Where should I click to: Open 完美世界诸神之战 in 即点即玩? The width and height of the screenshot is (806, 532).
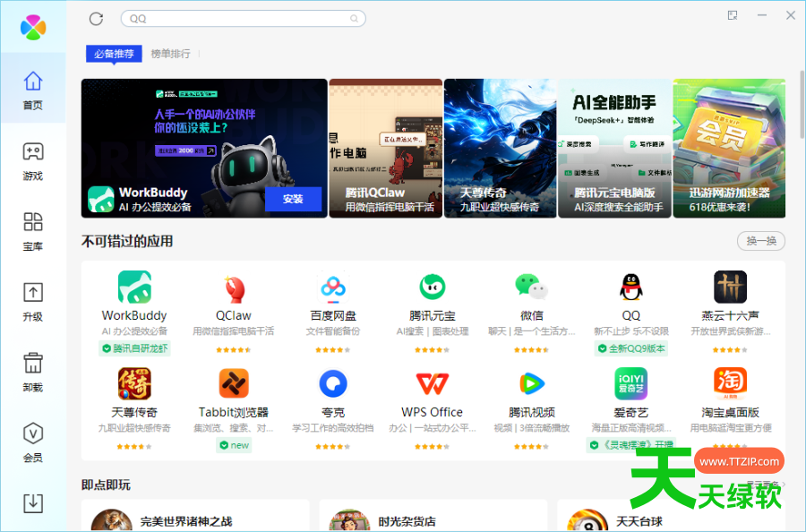tap(195, 516)
